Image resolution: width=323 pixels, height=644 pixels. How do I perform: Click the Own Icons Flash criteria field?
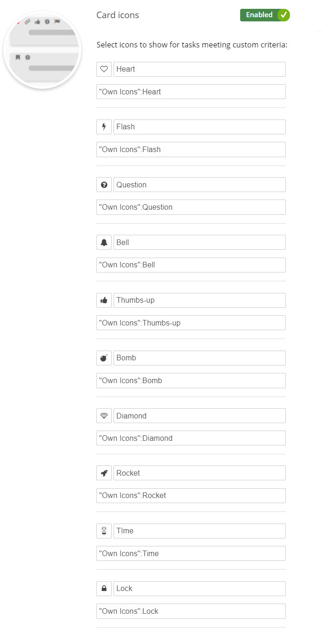tap(191, 149)
